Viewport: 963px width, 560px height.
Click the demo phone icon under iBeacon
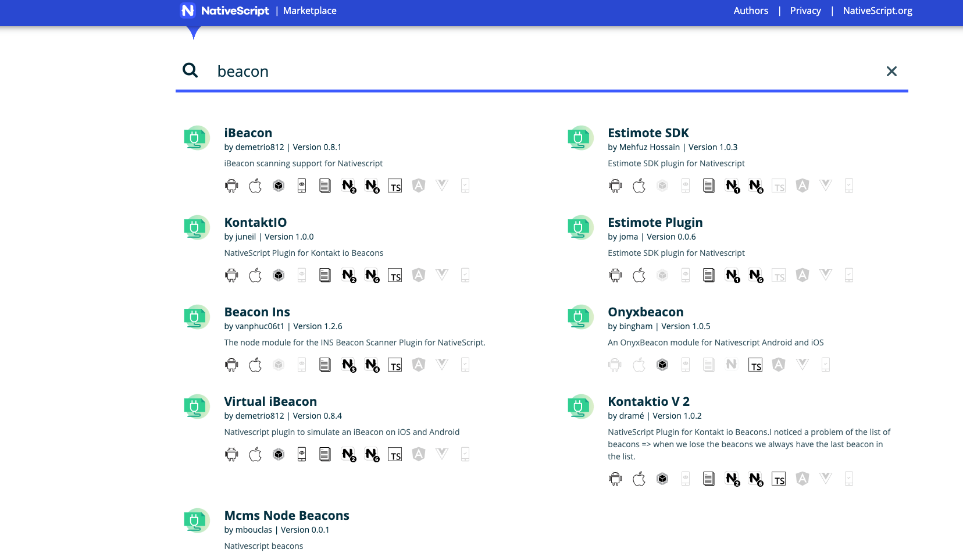(302, 186)
